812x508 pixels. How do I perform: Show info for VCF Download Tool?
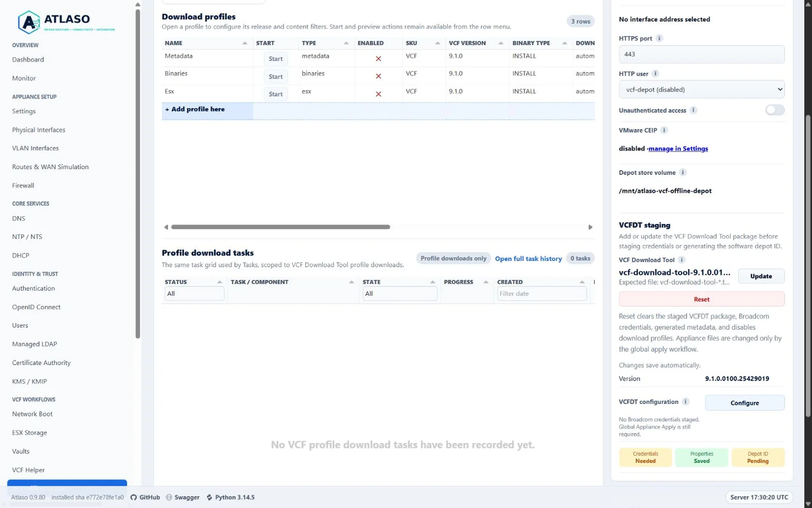coord(682,260)
